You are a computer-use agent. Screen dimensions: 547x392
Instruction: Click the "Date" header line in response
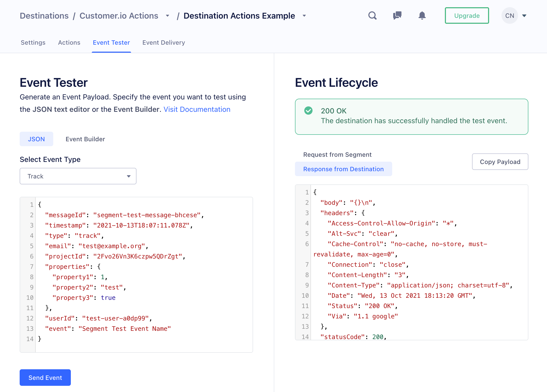(x=401, y=295)
